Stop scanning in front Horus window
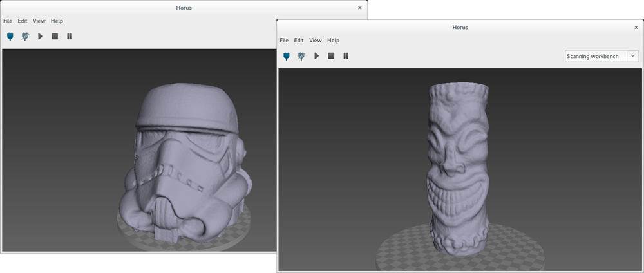 tap(331, 56)
